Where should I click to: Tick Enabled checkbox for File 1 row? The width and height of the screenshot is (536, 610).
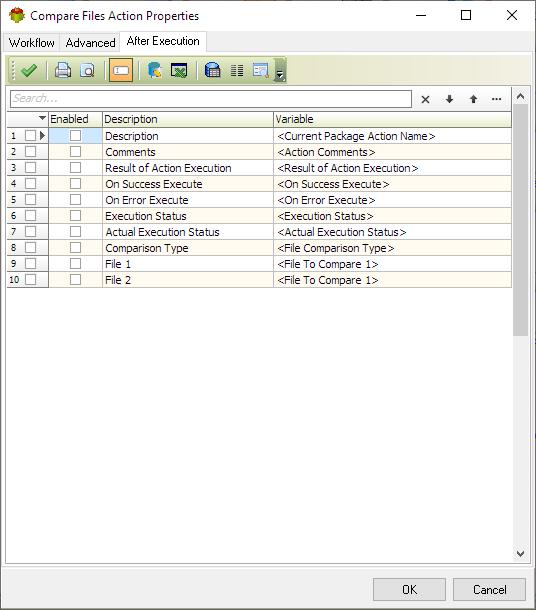coord(75,263)
